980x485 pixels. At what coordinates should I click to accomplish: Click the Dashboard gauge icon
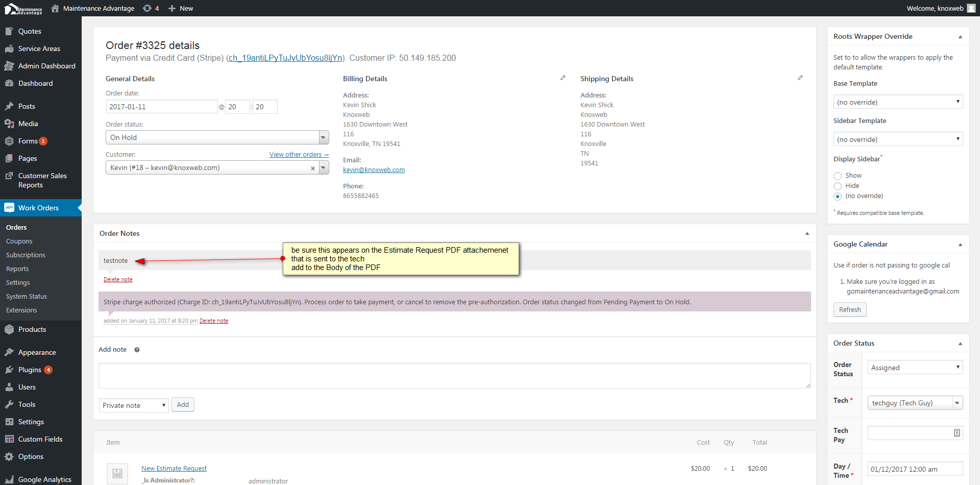coord(9,83)
